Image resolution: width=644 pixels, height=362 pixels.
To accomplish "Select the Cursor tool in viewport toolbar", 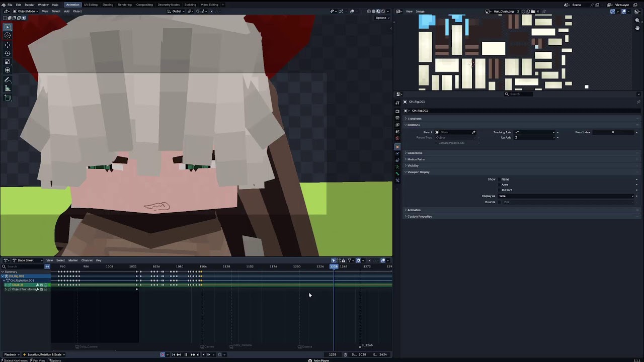I will 8,35.
